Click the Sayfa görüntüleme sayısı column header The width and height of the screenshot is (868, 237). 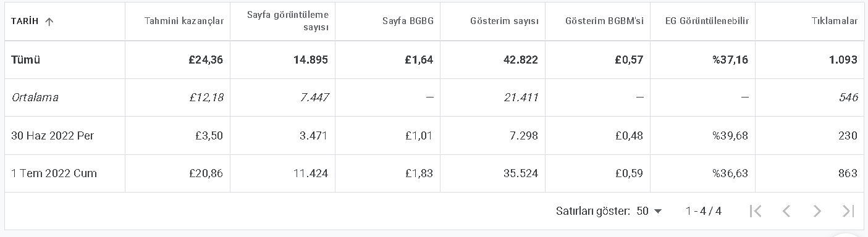coord(287,21)
